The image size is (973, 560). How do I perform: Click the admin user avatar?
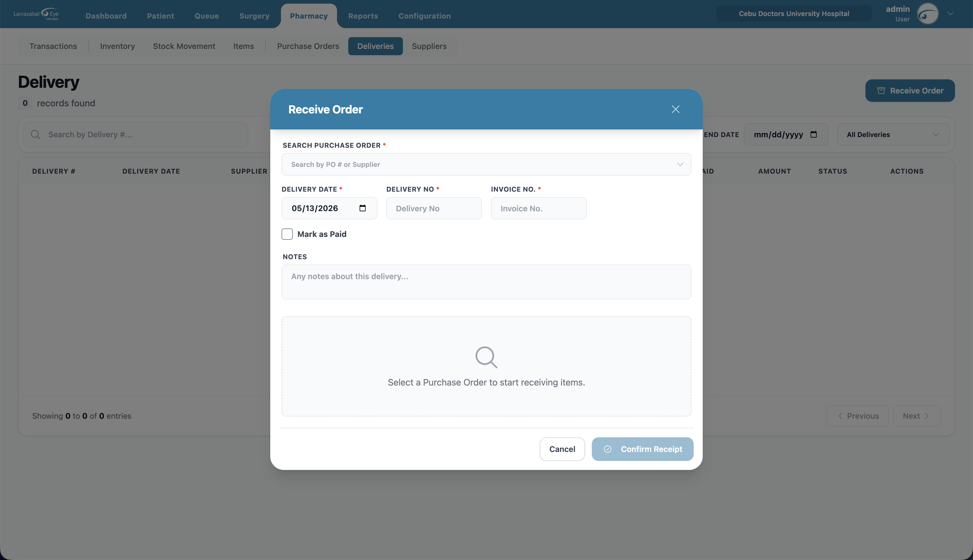tap(928, 14)
